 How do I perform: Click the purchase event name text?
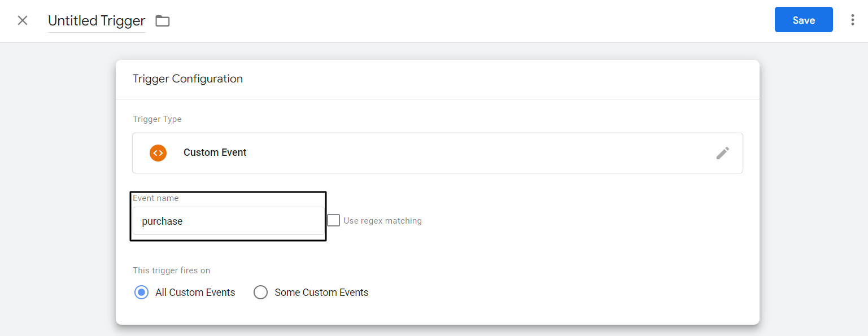[162, 221]
